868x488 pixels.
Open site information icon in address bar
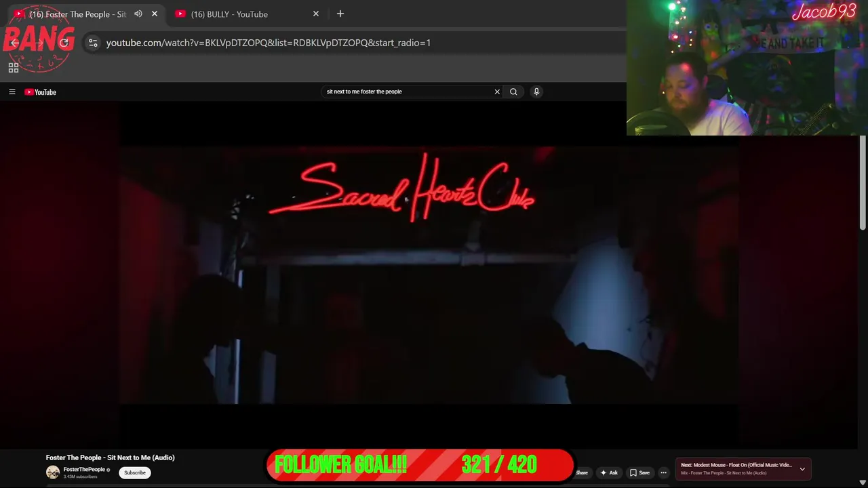93,43
